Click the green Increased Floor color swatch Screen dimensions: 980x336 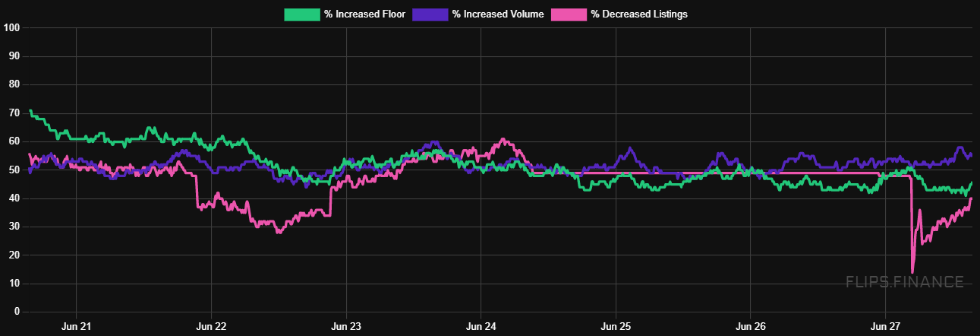(x=301, y=14)
